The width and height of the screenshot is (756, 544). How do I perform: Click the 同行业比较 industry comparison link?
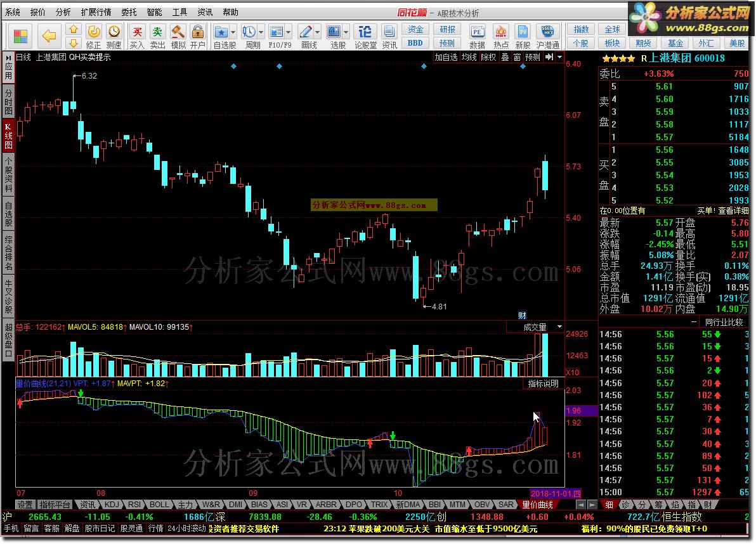724,322
